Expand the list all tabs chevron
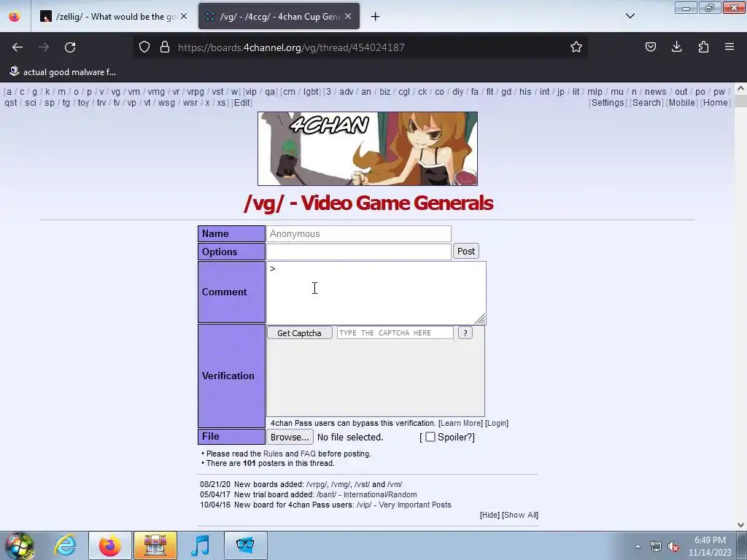 pos(630,16)
